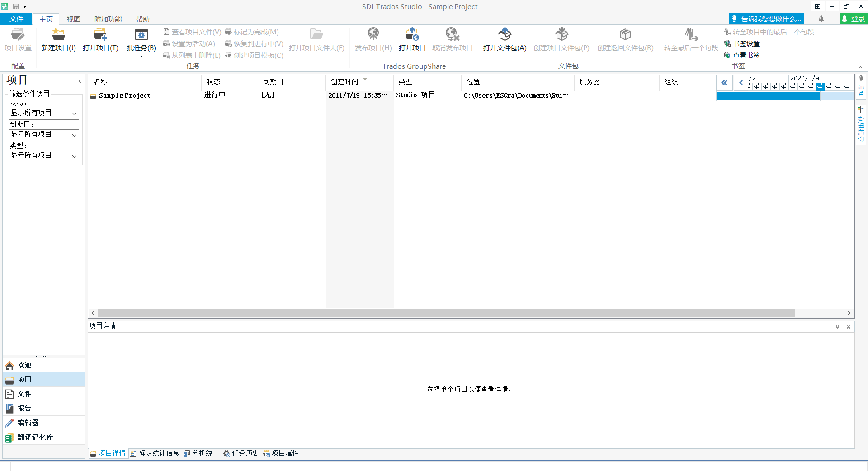Switch to the 视图 ribbon tab
Image resolution: width=868 pixels, height=471 pixels.
(74, 19)
